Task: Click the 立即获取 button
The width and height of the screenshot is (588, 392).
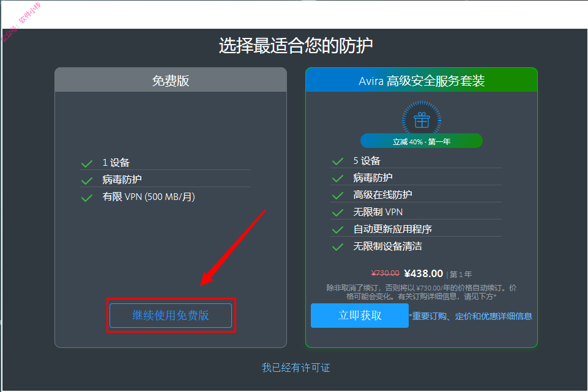Action: coord(360,316)
